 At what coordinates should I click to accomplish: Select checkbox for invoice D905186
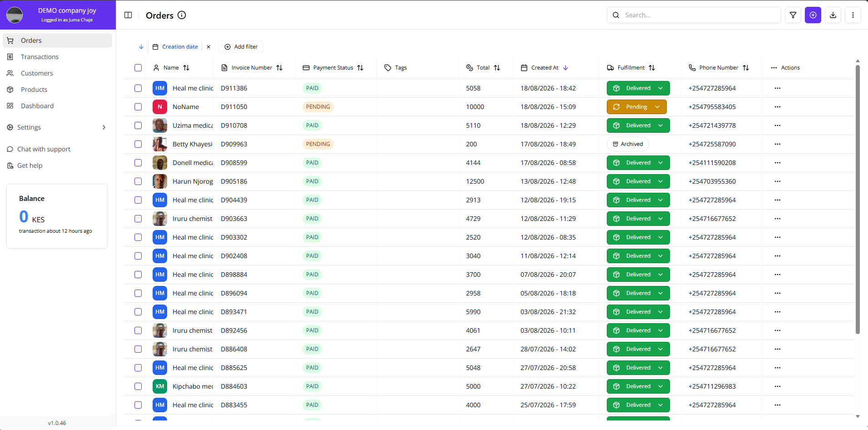[138, 181]
